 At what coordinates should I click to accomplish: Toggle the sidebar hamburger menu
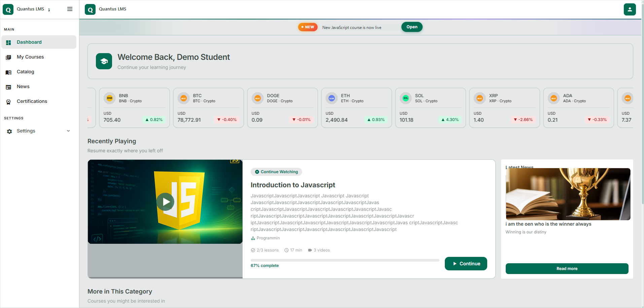tap(70, 9)
